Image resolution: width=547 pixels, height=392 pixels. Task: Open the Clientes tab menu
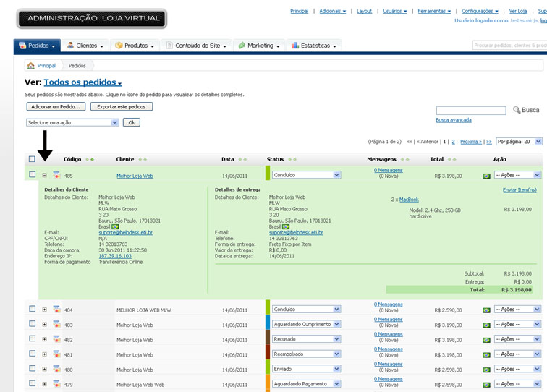(85, 46)
